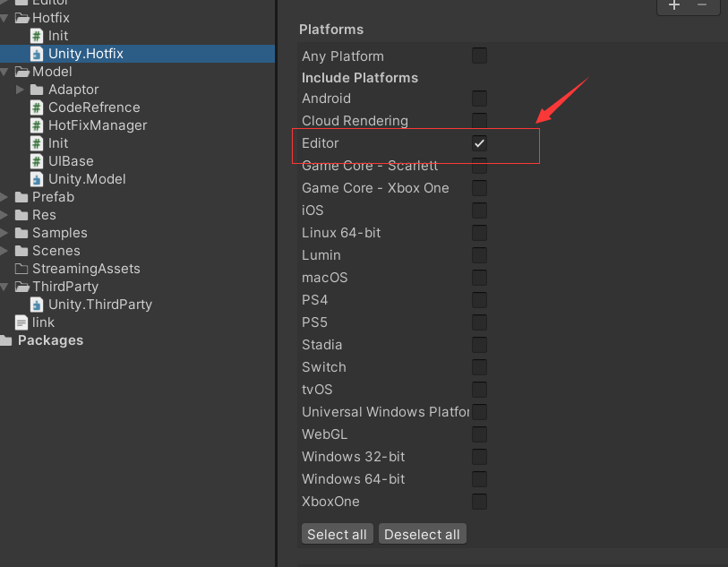
Task: Expand the Adaptor folder
Action: click(x=21, y=90)
